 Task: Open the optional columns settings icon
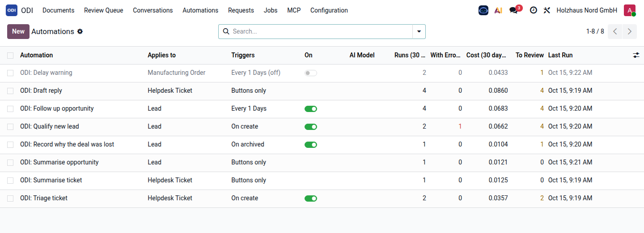pyautogui.click(x=636, y=55)
